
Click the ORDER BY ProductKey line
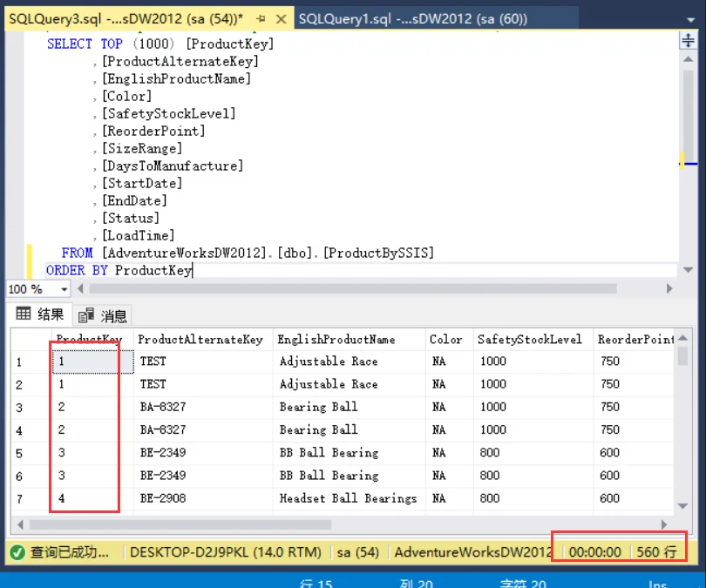pos(119,270)
